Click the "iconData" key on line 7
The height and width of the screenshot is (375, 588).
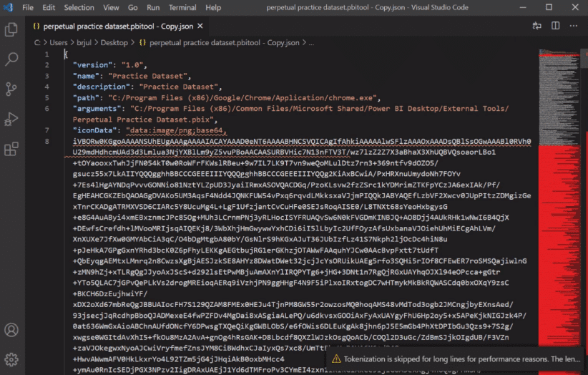point(94,130)
